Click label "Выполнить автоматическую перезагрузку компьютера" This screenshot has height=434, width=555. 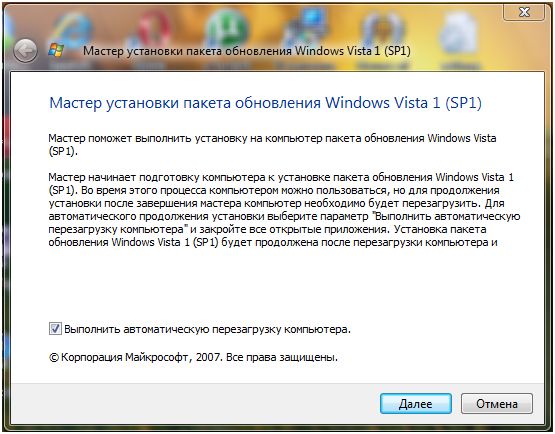(x=207, y=329)
